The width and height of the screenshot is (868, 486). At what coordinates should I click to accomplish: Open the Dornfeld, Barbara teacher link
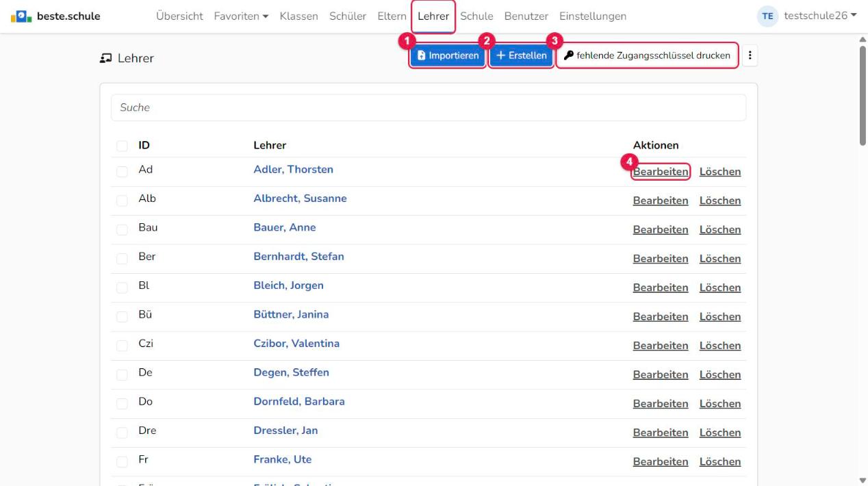point(299,401)
